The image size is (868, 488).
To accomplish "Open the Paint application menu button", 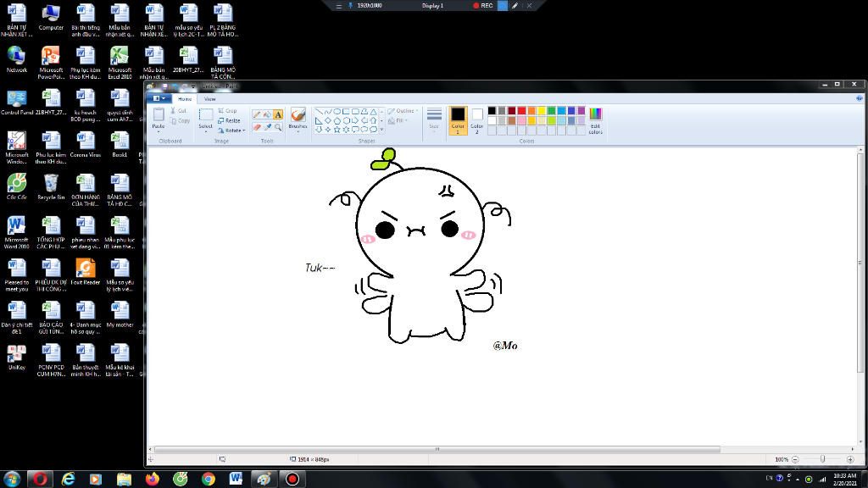I will coord(159,98).
